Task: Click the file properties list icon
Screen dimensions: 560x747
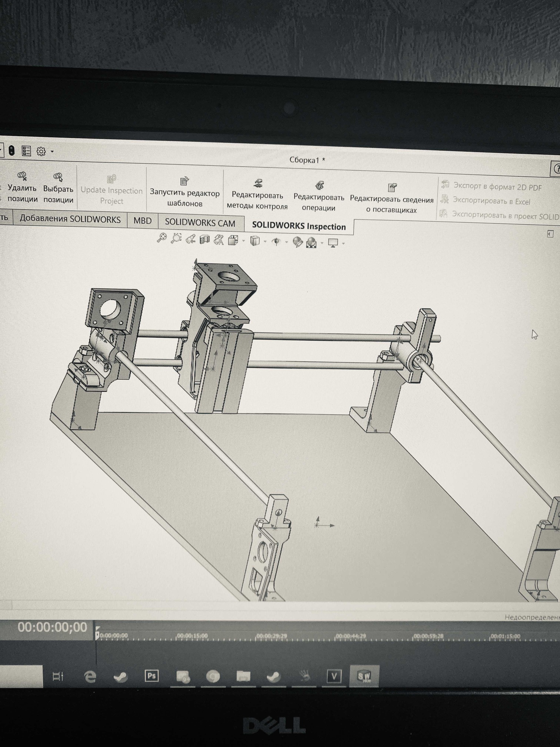Action: (26, 151)
